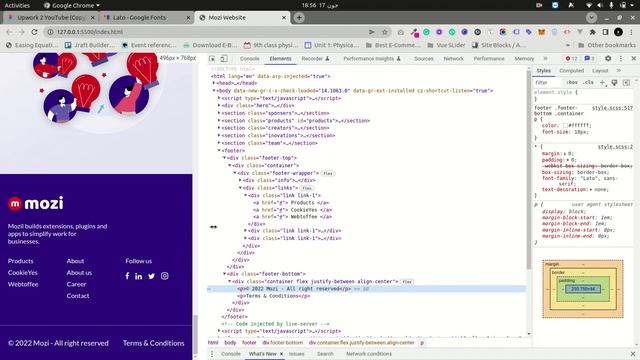Close the What's New drawer tab
640x360 pixels.
(x=281, y=354)
